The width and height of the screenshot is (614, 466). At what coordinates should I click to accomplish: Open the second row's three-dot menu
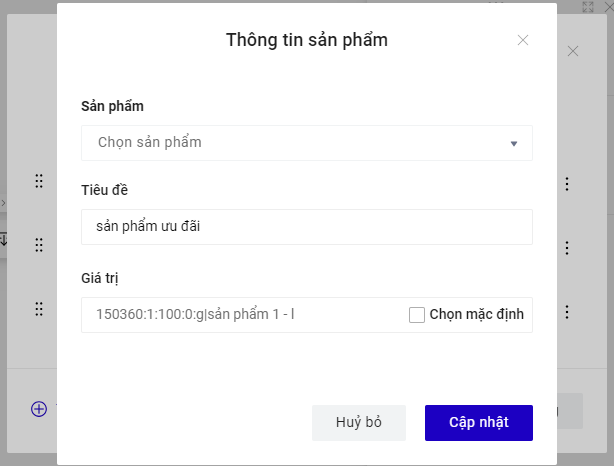[x=567, y=248]
